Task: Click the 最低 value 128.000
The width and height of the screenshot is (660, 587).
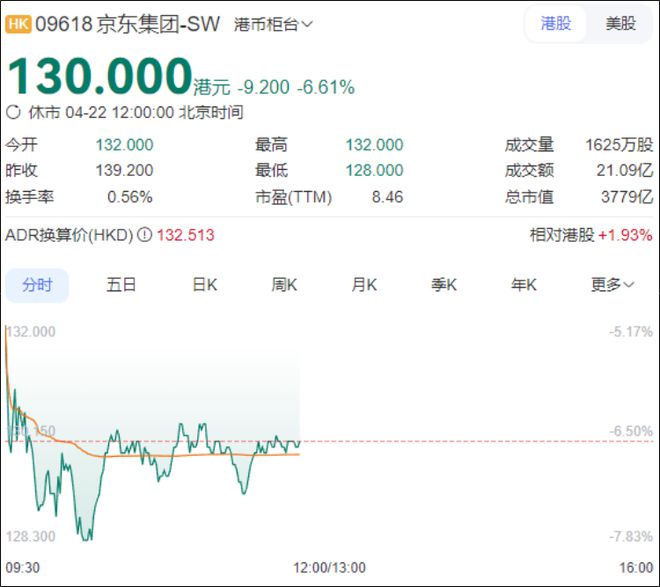Action: coord(375,170)
